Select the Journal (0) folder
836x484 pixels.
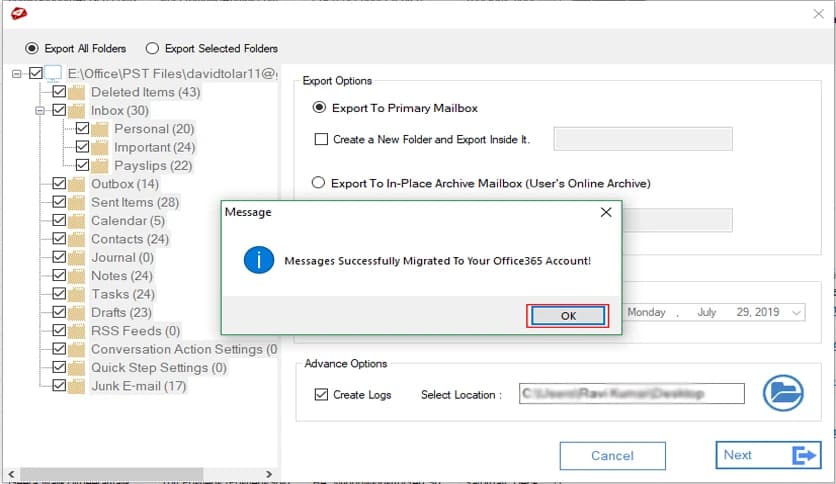[122, 257]
